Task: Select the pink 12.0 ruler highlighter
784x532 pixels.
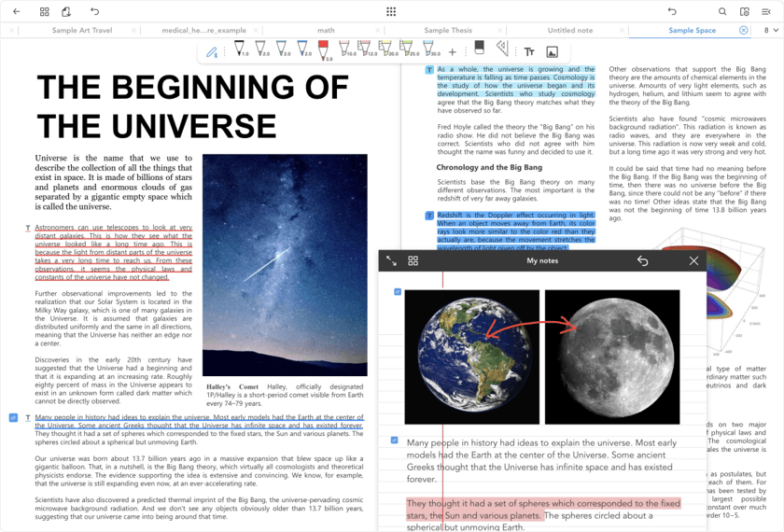Action: (366, 49)
